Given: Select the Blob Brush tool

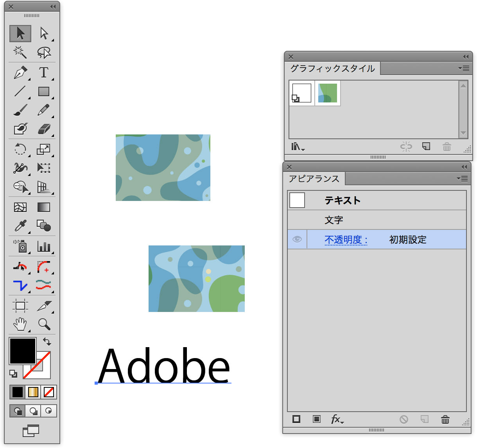Looking at the screenshot, I should [x=20, y=129].
